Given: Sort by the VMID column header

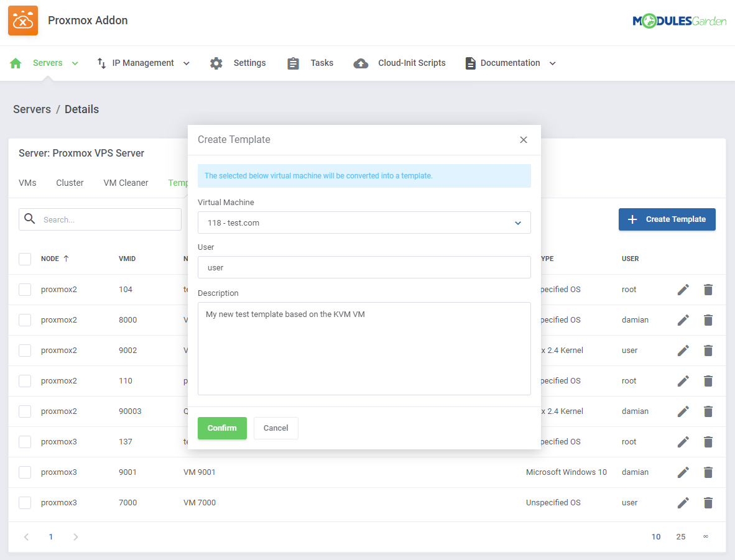Looking at the screenshot, I should 127,259.
